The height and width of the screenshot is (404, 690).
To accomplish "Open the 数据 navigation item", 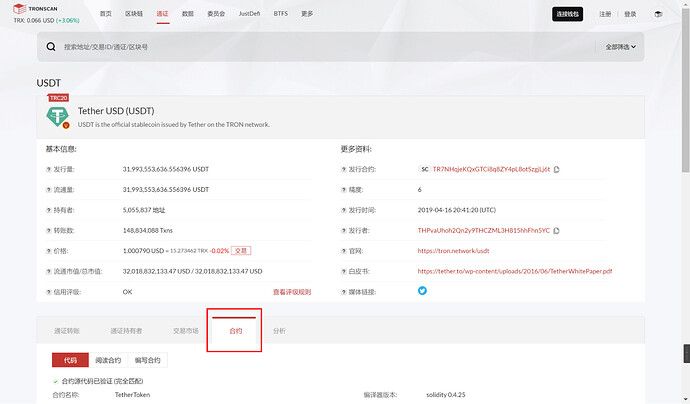I will (188, 14).
